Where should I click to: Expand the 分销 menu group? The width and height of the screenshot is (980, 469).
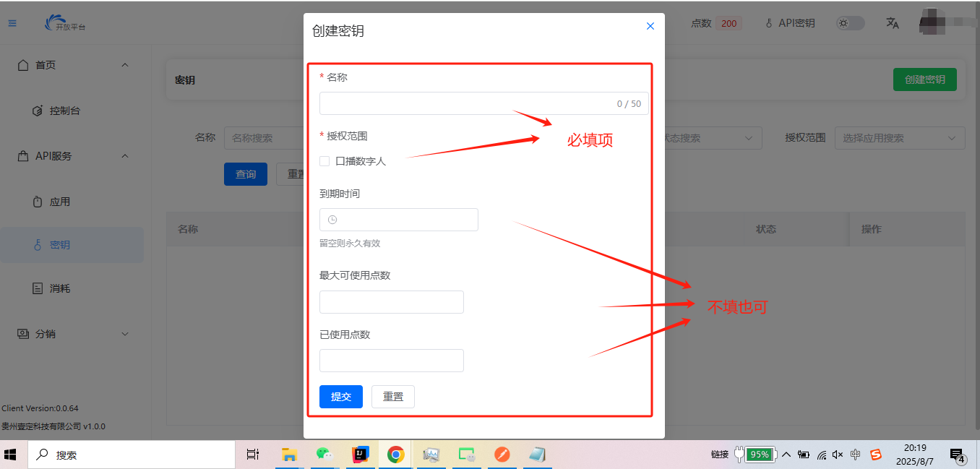(76, 334)
